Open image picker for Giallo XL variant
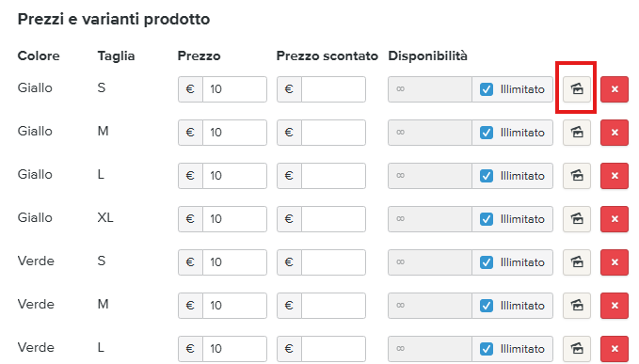639x364 pixels. 577,219
